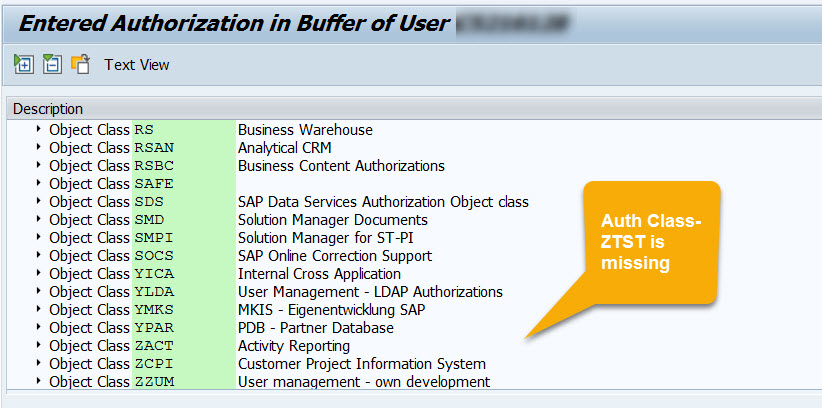Screen dimensions: 822x408
Task: Select the PDB - Partner Database row
Action: click(315, 328)
